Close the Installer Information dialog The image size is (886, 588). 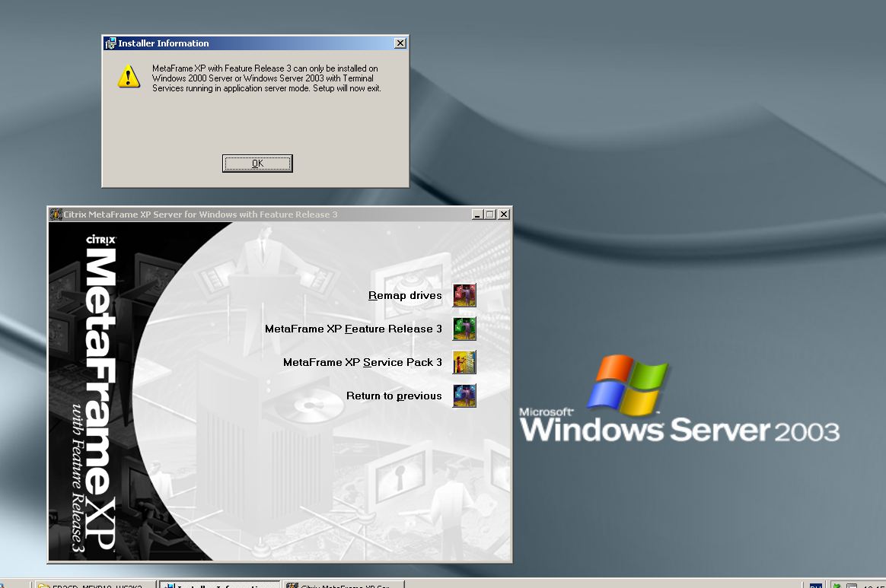pyautogui.click(x=400, y=43)
